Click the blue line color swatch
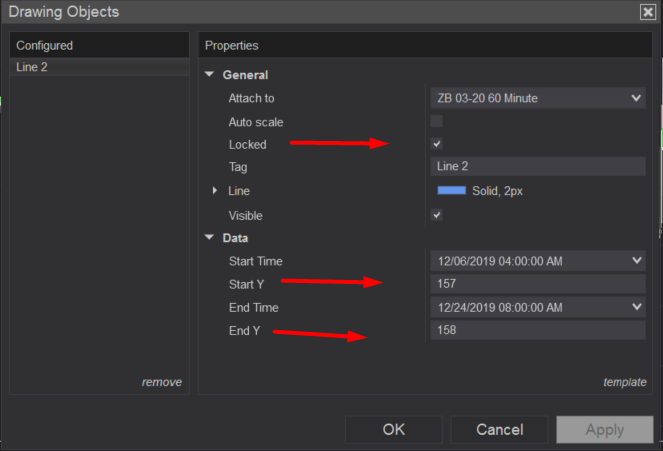This screenshot has height=451, width=663. 452,190
